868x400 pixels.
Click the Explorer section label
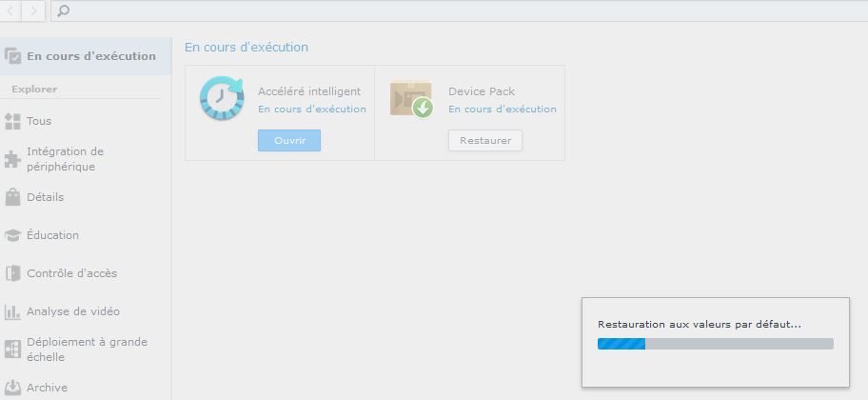[34, 90]
